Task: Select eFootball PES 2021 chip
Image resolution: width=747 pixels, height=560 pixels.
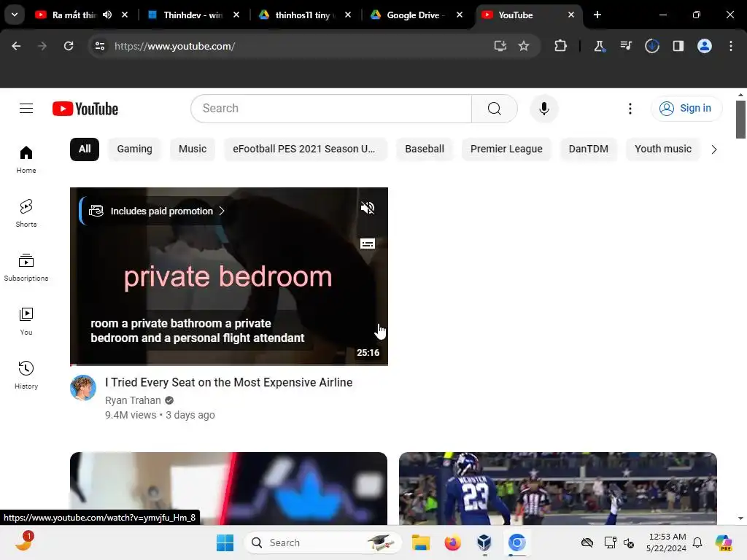Action: click(x=304, y=149)
